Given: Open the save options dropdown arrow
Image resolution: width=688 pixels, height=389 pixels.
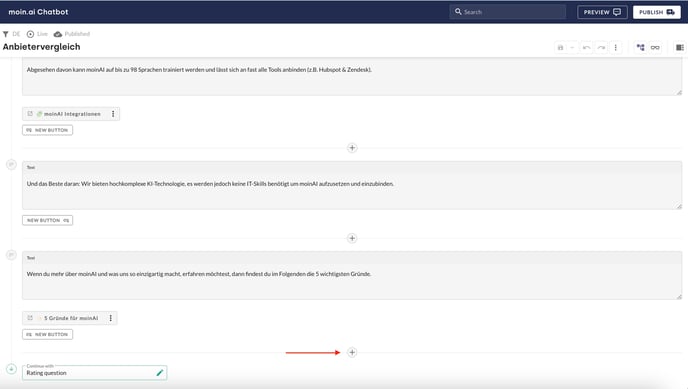Looking at the screenshot, I should [x=572, y=47].
